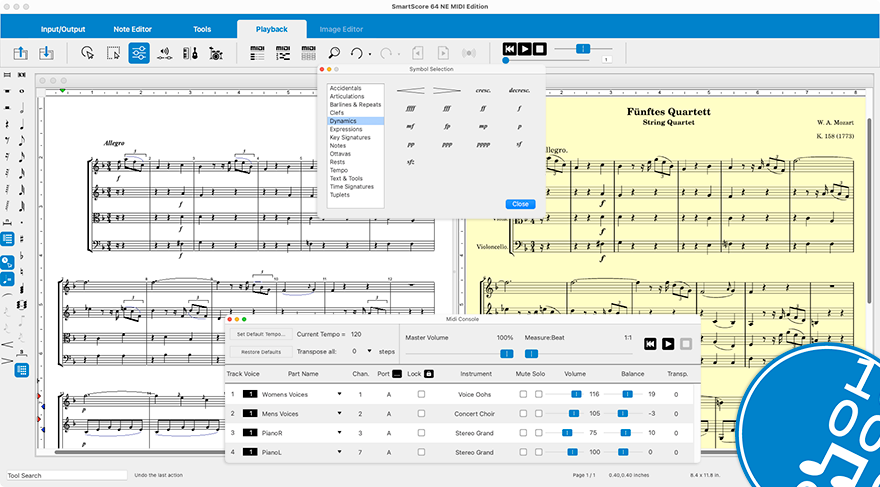Switch to the Note Editor tab

click(x=132, y=29)
